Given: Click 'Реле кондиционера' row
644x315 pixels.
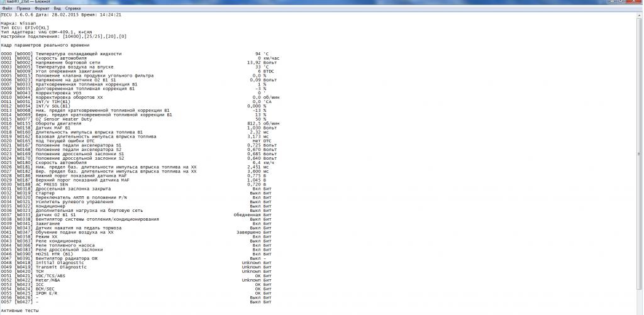Looking at the screenshot, I should [140, 241].
